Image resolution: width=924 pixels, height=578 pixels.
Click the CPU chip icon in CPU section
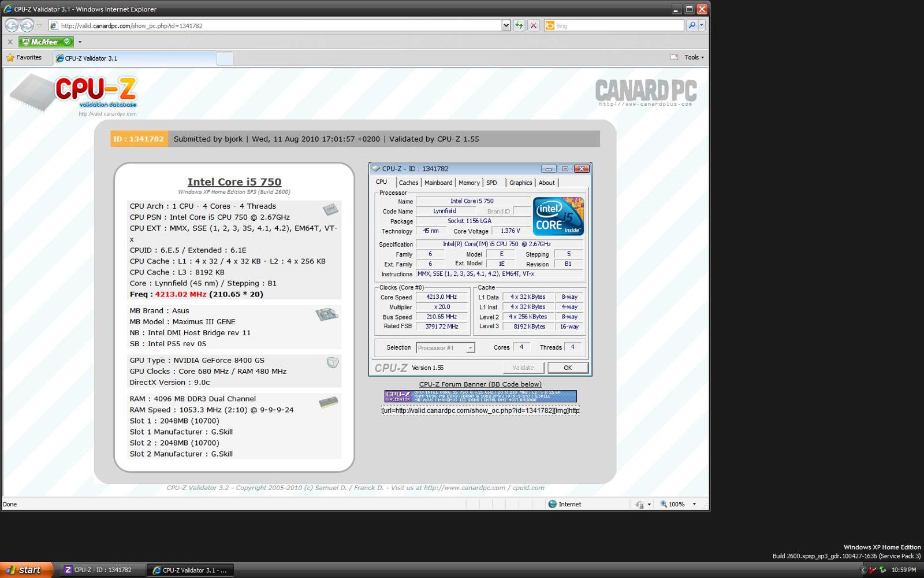(330, 209)
